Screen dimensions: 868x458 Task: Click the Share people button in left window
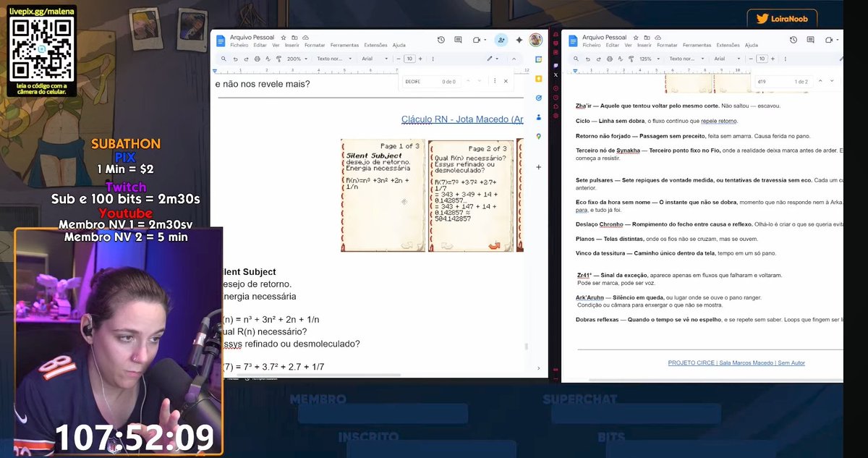501,40
